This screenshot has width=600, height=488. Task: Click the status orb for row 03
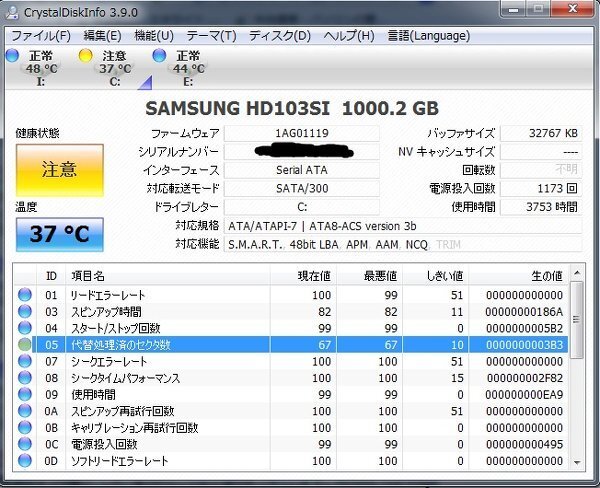tap(25, 311)
